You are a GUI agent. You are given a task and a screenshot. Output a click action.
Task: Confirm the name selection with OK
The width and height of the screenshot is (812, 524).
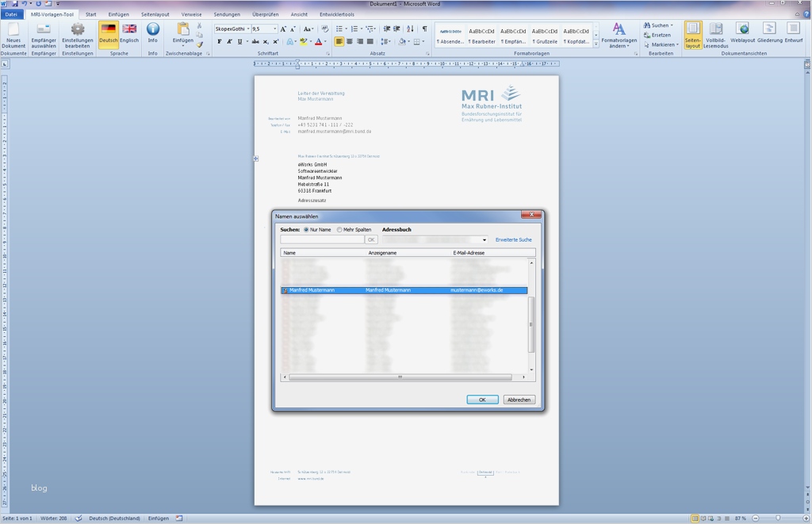pyautogui.click(x=482, y=399)
